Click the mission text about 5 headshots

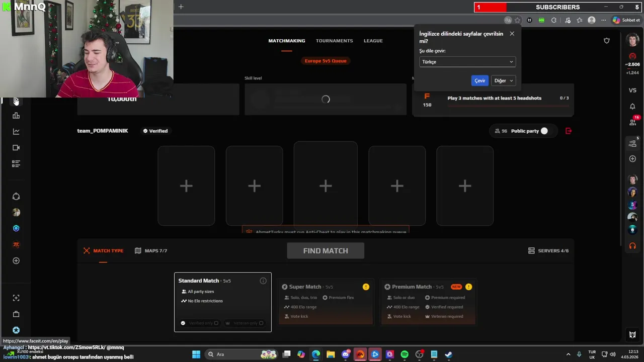point(495,98)
